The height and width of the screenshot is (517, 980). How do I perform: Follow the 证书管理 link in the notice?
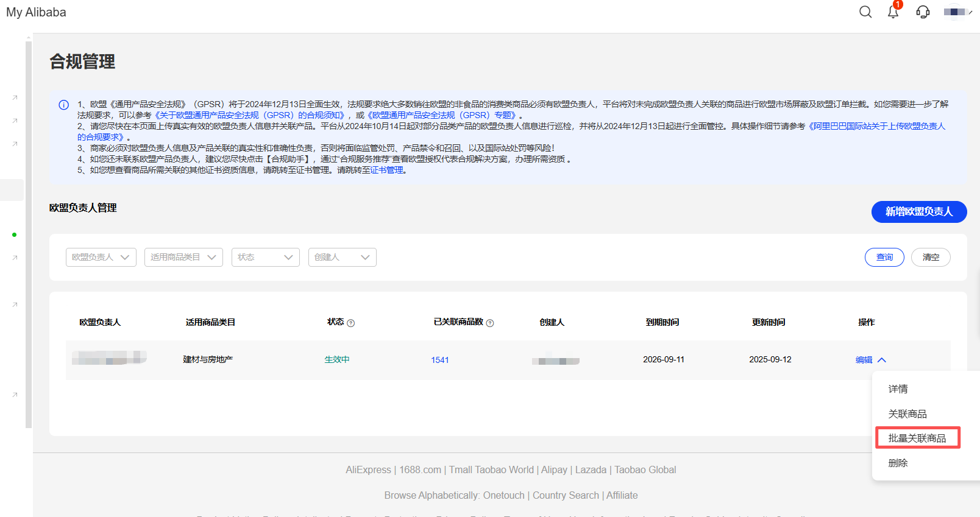[387, 171]
